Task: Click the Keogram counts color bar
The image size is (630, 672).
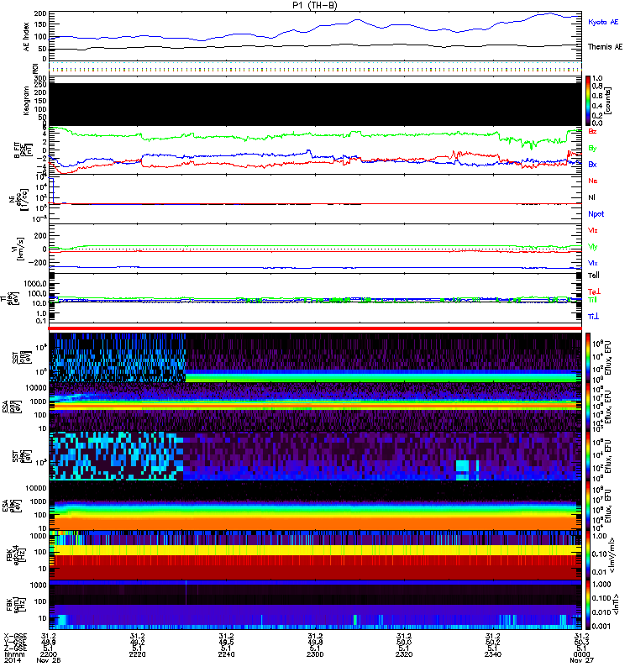Action: (x=588, y=101)
